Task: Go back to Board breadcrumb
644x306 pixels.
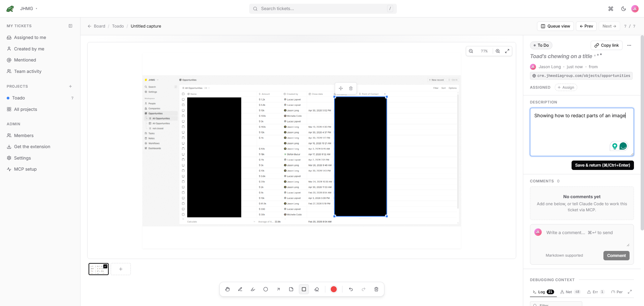Action: (x=96, y=26)
